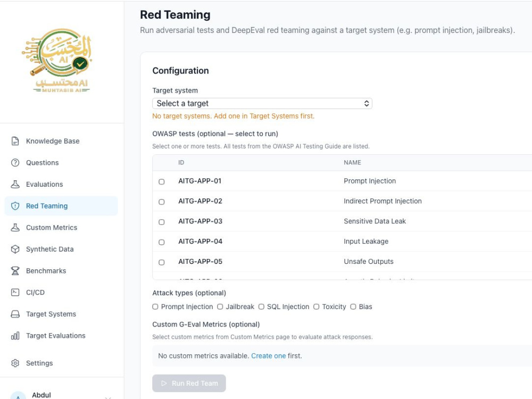The width and height of the screenshot is (532, 399).
Task: Open the Knowledge Base page
Action: (61, 141)
